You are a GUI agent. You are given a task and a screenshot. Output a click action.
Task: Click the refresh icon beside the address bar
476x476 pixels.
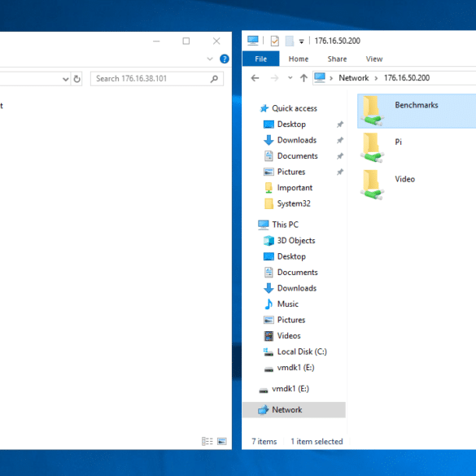coord(76,79)
